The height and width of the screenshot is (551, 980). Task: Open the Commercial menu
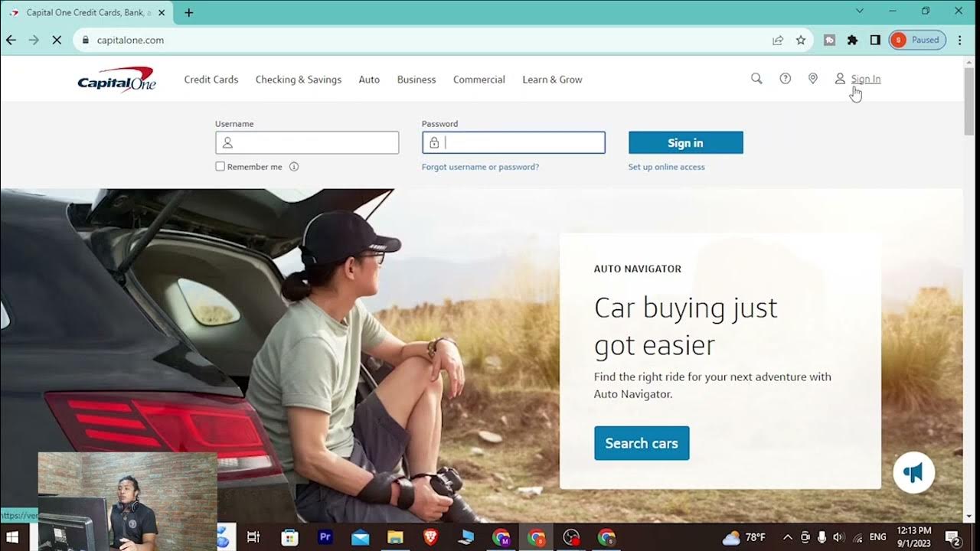(x=479, y=80)
